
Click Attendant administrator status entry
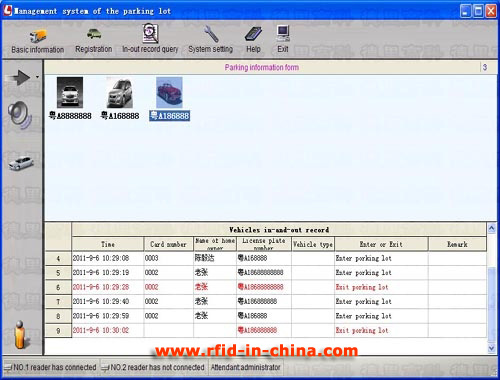tap(246, 367)
